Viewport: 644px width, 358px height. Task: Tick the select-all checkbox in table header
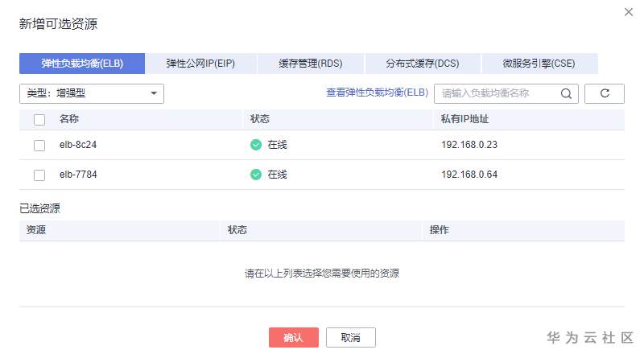point(39,120)
